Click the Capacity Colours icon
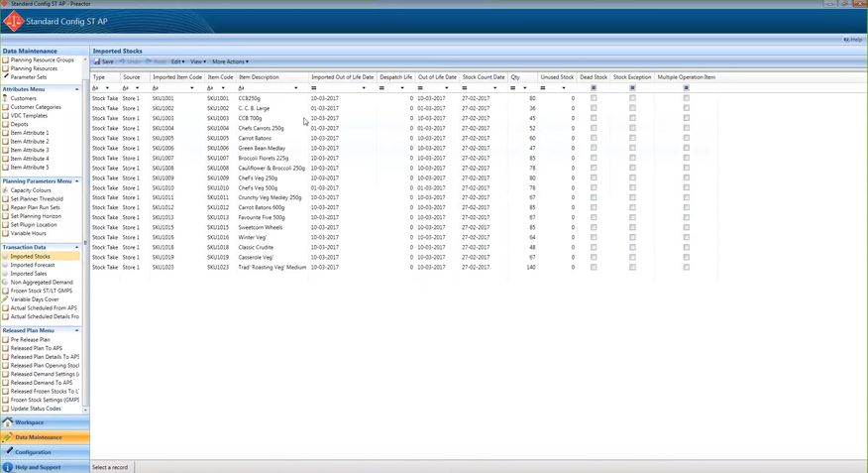This screenshot has width=868, height=473. pyautogui.click(x=6, y=190)
